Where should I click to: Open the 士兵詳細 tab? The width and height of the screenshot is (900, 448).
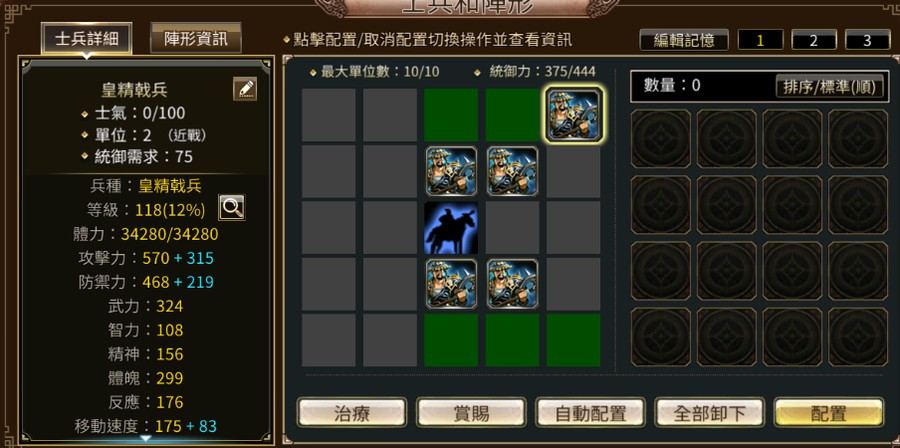click(x=87, y=39)
